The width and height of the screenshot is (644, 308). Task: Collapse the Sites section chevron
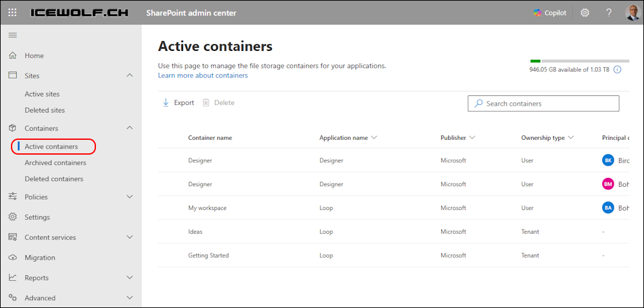(130, 75)
